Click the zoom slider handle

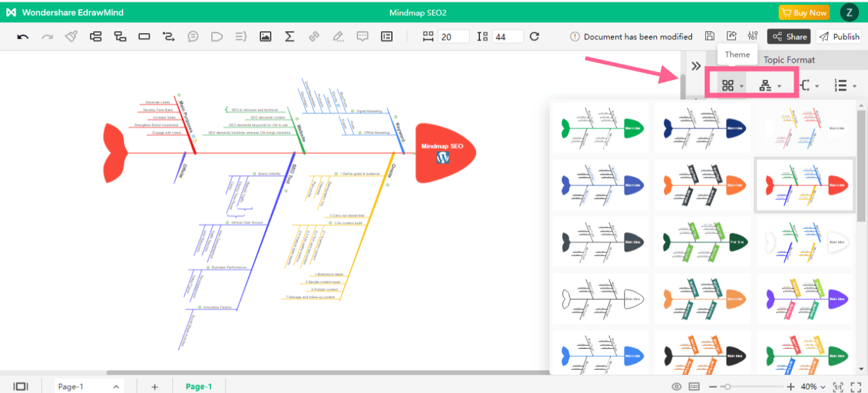pyautogui.click(x=727, y=387)
